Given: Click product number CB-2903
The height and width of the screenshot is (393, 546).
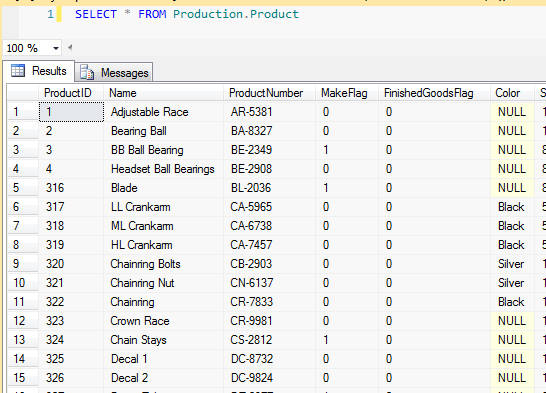Looking at the screenshot, I should (x=269, y=264).
